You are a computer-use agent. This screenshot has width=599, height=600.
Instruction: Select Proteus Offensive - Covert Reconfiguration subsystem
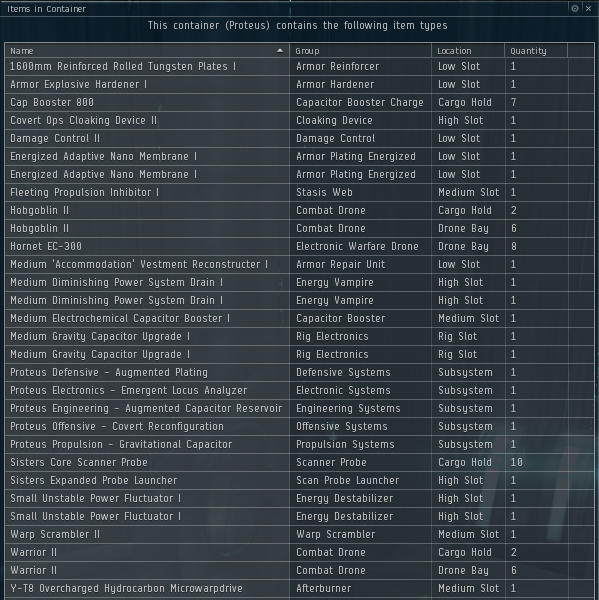coord(299,426)
